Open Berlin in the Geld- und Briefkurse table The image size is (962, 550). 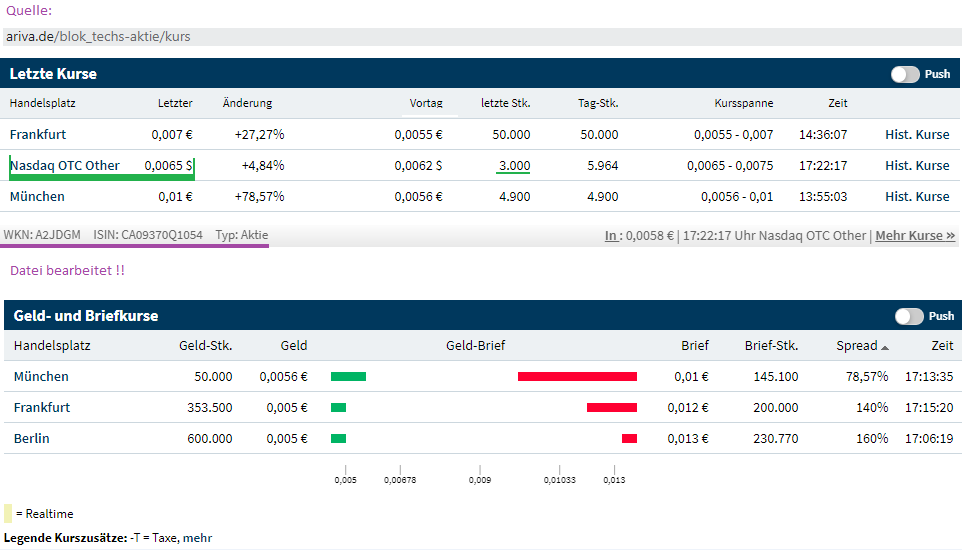click(31, 439)
